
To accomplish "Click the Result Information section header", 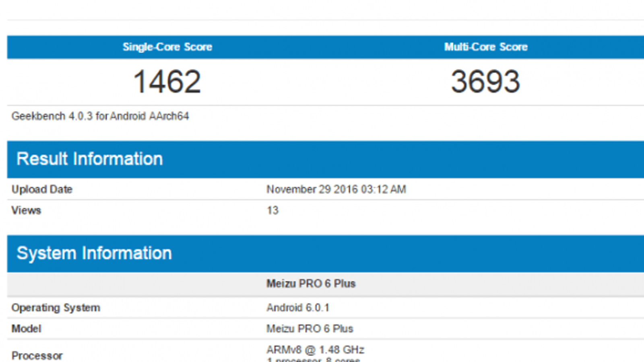I will pos(90,159).
